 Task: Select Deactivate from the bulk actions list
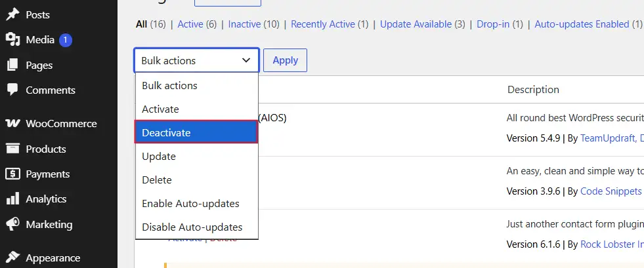pos(196,132)
